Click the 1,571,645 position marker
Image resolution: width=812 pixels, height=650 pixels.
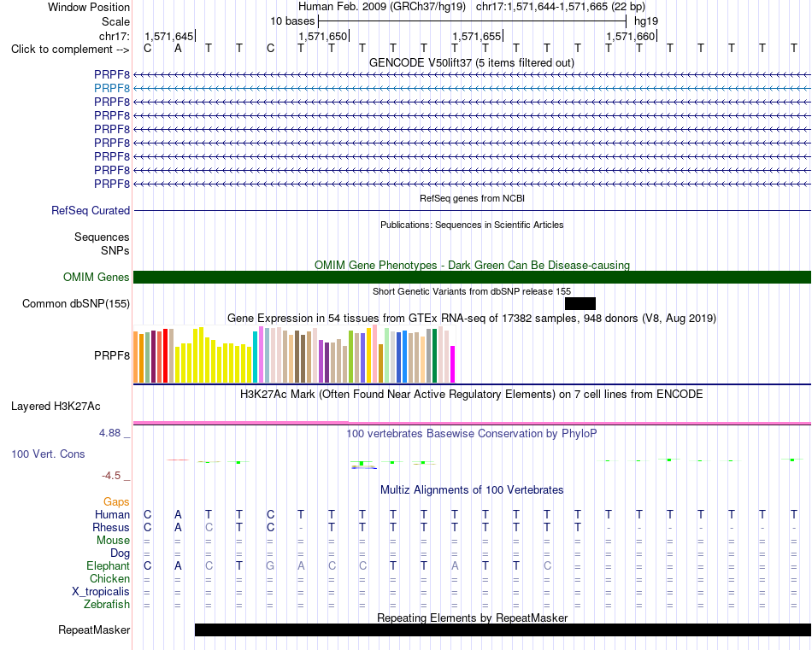[169, 36]
